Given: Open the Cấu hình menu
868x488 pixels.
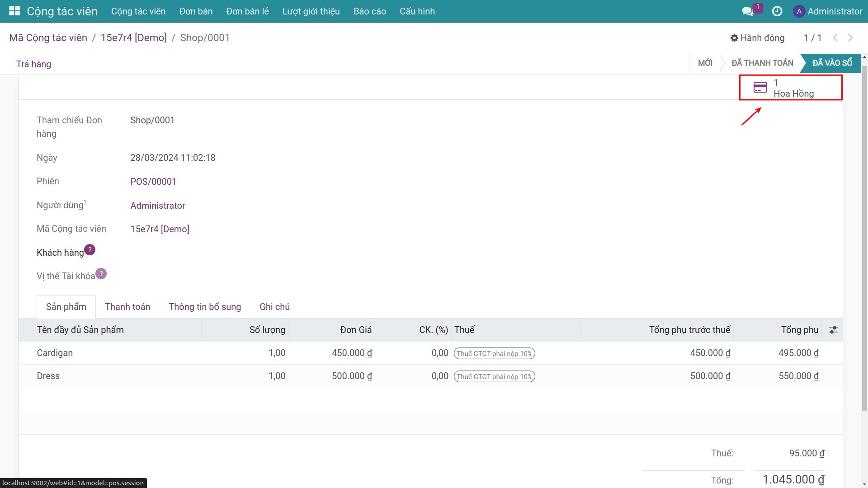Looking at the screenshot, I should tap(417, 11).
